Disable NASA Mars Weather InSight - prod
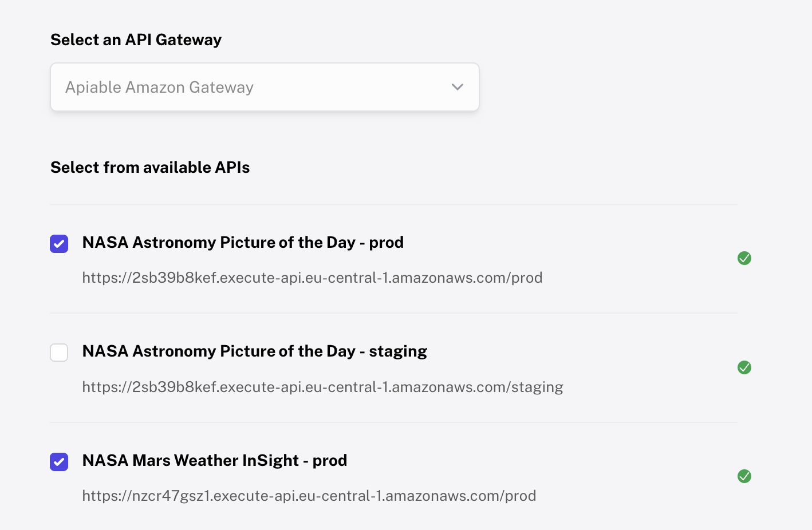The width and height of the screenshot is (812, 530). click(x=59, y=462)
